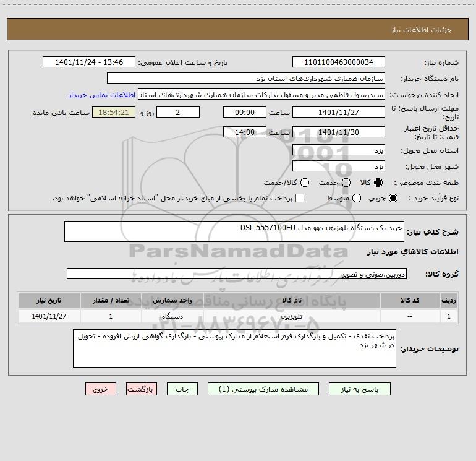Click the چاپ print button
This screenshot has height=461, width=476.
pos(182,389)
